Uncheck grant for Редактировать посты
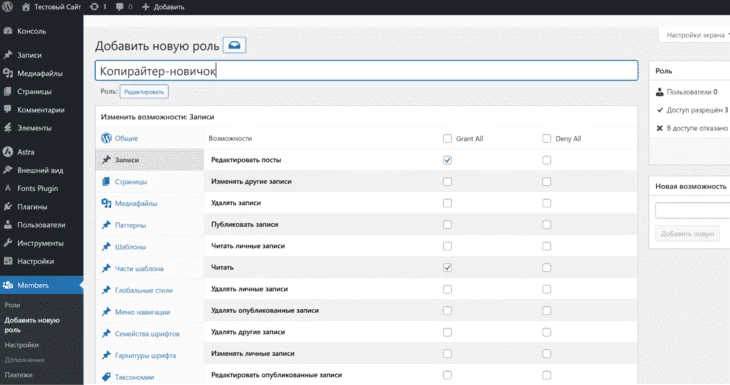 point(447,160)
